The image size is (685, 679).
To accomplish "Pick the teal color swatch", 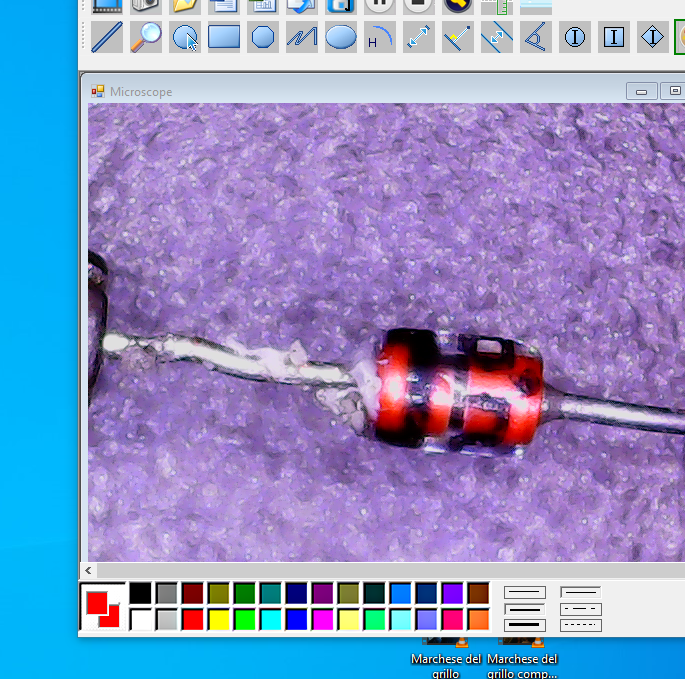I will pyautogui.click(x=270, y=593).
